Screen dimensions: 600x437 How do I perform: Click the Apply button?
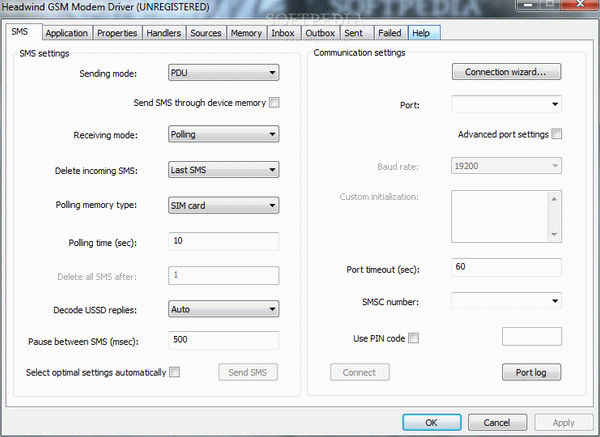564,422
